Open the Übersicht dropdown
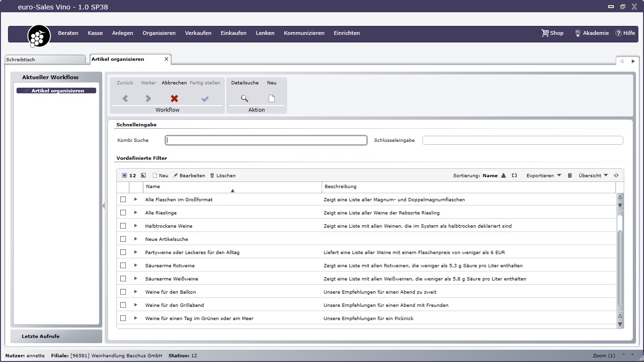Screen dimensions: 644x362 593,175
